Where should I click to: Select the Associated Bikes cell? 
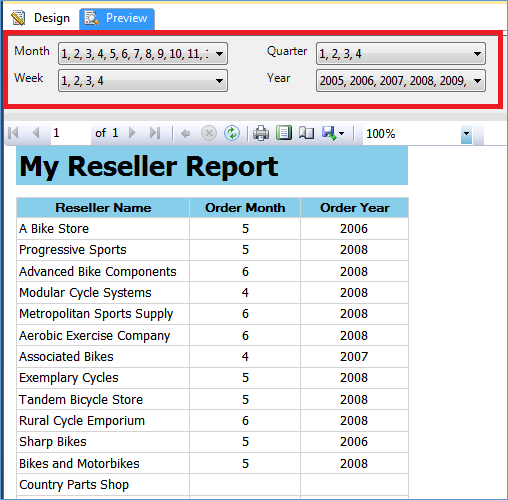pos(103,357)
